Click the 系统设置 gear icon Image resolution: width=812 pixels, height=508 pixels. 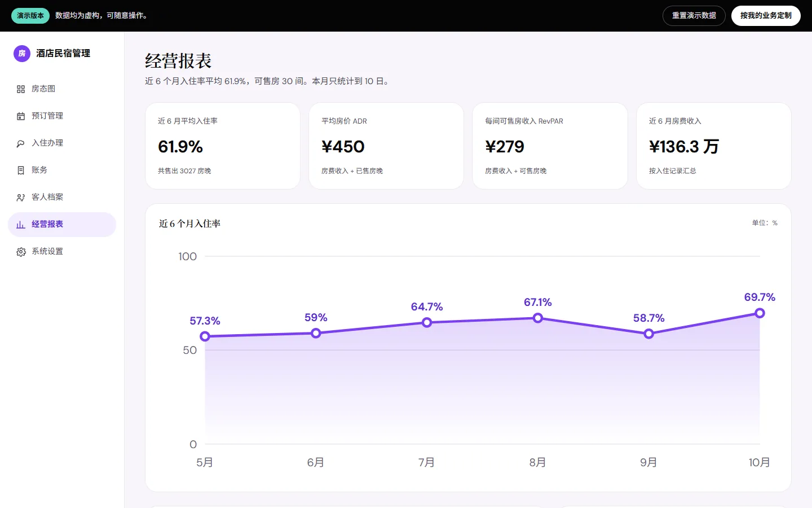21,252
